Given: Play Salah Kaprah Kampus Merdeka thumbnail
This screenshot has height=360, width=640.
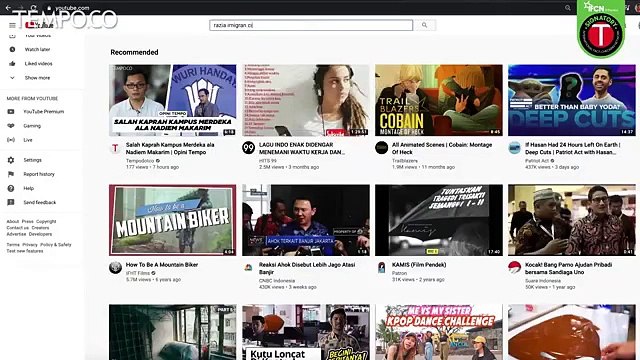Looking at the screenshot, I should click(173, 100).
